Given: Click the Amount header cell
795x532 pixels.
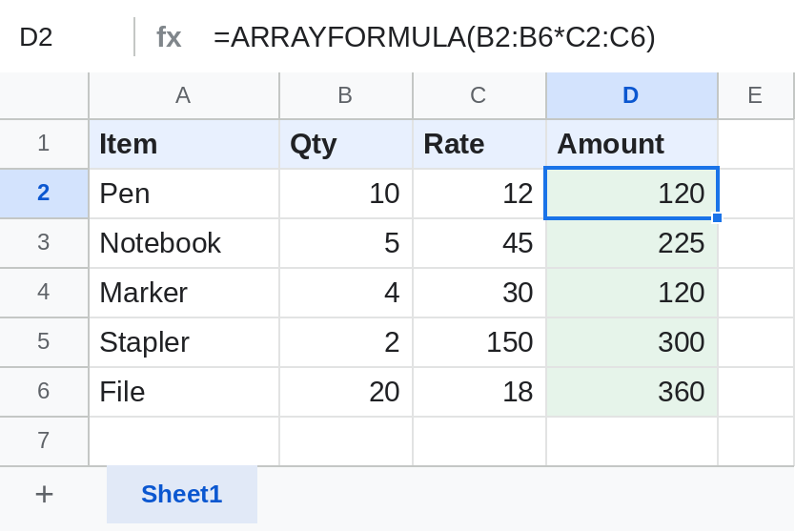Looking at the screenshot, I should (632, 144).
